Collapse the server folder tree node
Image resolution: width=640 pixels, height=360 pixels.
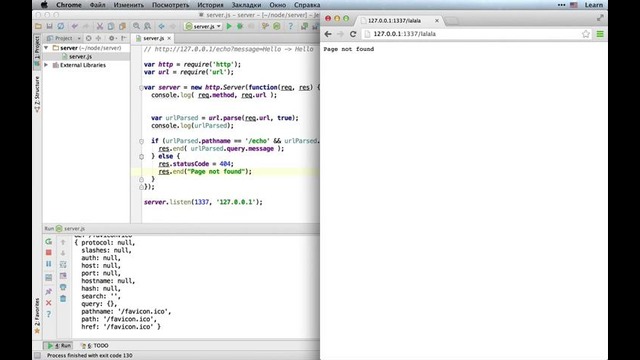pyautogui.click(x=46, y=48)
